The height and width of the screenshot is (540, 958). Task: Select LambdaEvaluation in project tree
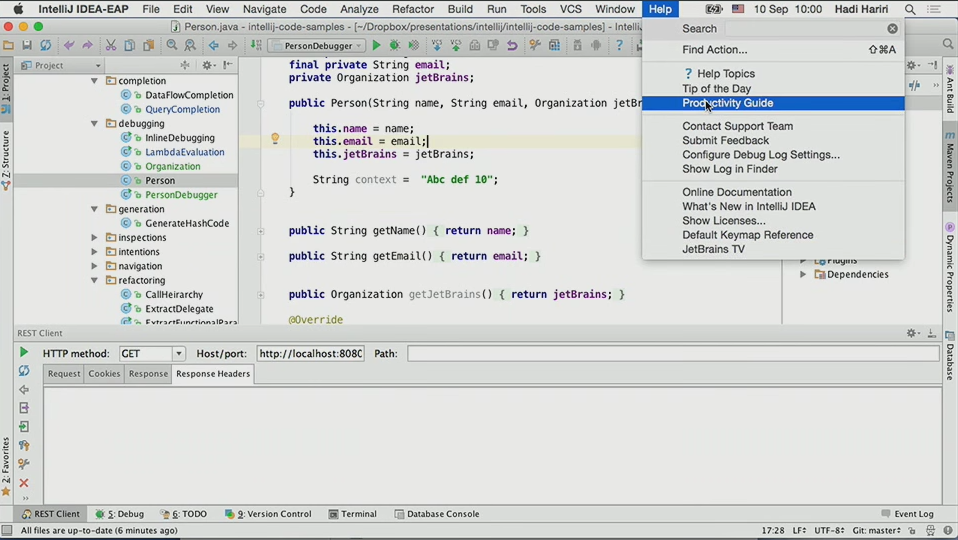point(185,152)
